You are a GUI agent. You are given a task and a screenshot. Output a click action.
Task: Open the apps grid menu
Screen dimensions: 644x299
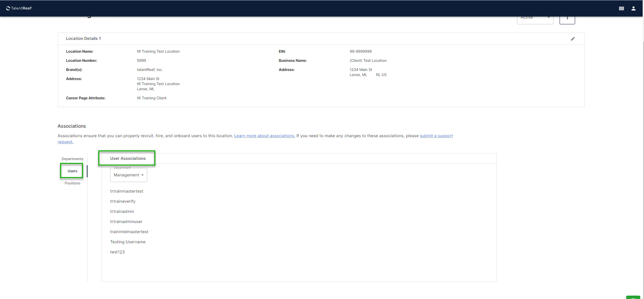pyautogui.click(x=621, y=8)
